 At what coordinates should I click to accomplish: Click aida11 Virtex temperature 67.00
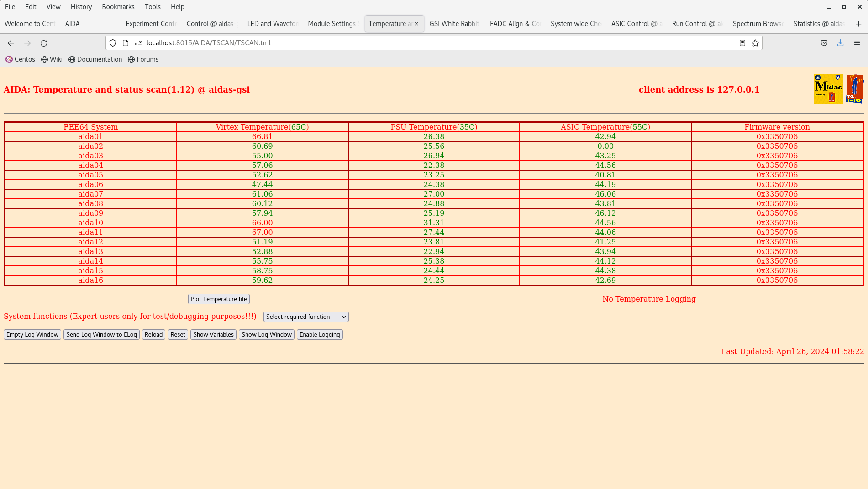click(x=263, y=233)
